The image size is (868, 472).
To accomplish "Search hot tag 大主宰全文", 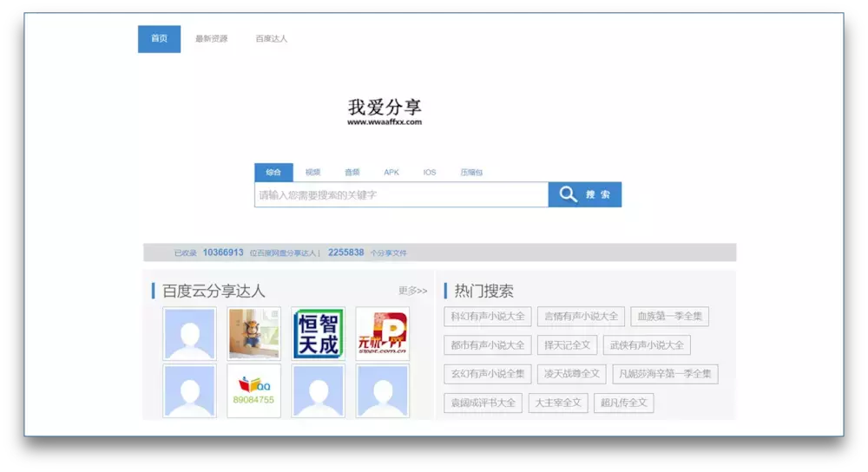I will tap(558, 403).
